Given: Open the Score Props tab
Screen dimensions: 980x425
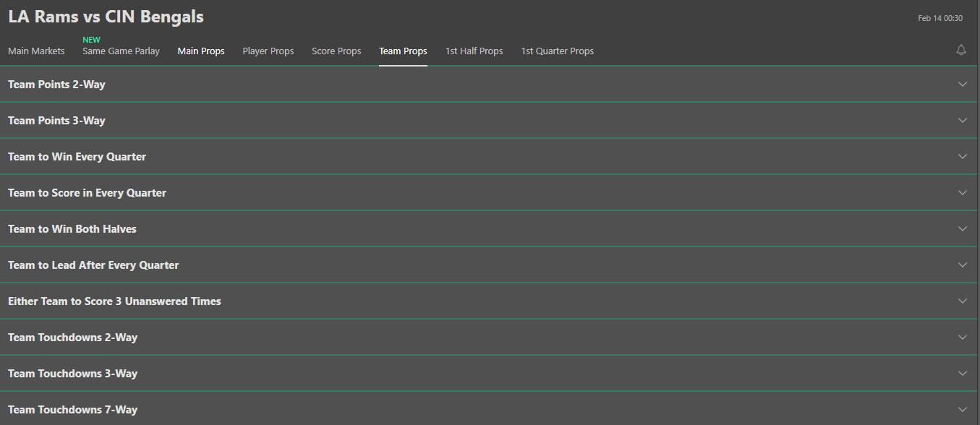Looking at the screenshot, I should [336, 51].
